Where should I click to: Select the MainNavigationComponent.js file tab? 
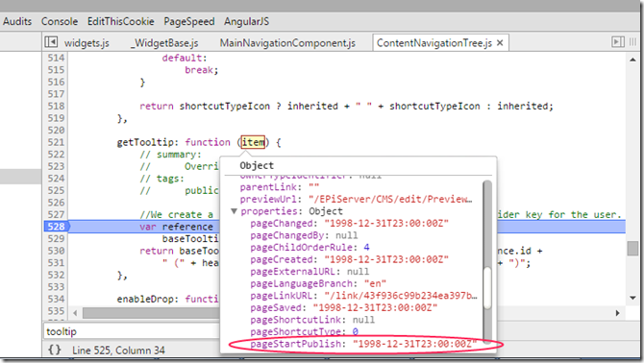pos(287,43)
